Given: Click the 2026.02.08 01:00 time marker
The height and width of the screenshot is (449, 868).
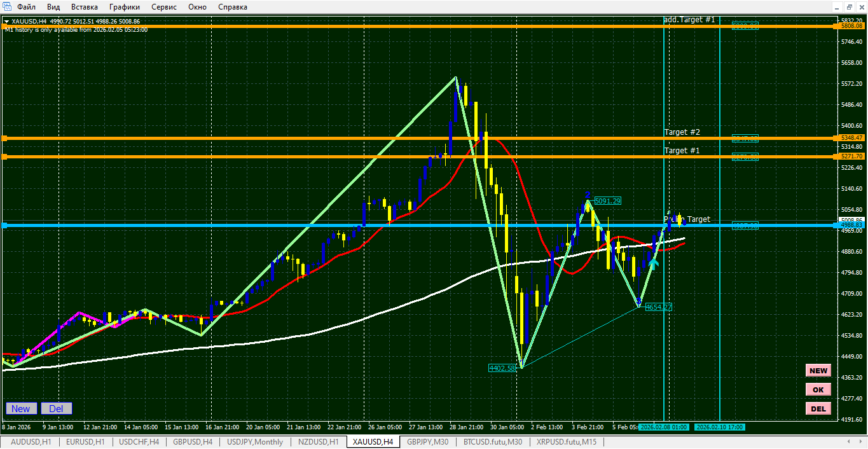Looking at the screenshot, I should point(663,427).
